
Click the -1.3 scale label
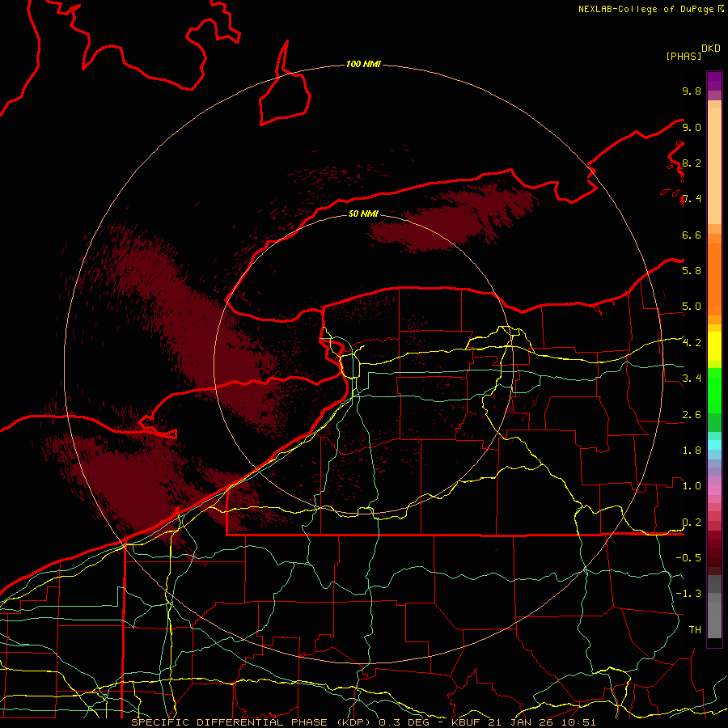tap(688, 594)
